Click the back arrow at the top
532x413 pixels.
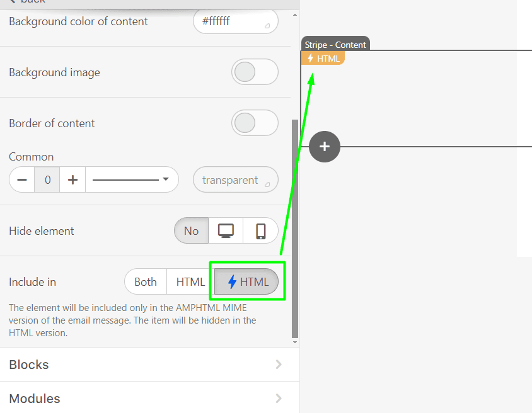coord(14,2)
